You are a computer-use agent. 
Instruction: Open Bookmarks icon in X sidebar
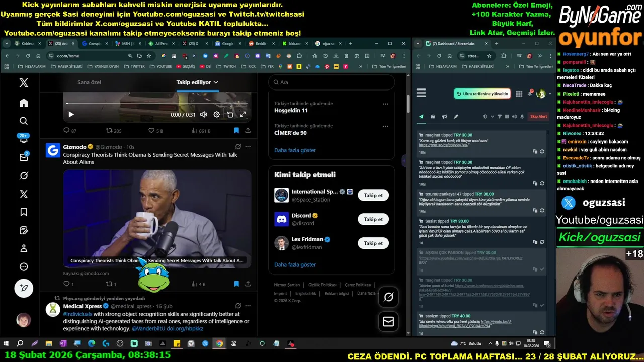[24, 212]
